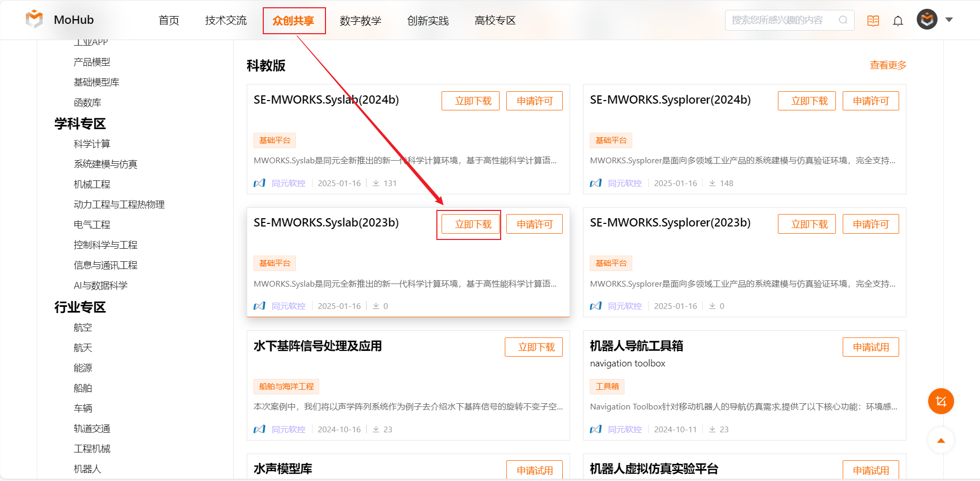Click publisher logo on Sysplorer(2024b) card
980x481 pixels.
tap(596, 183)
